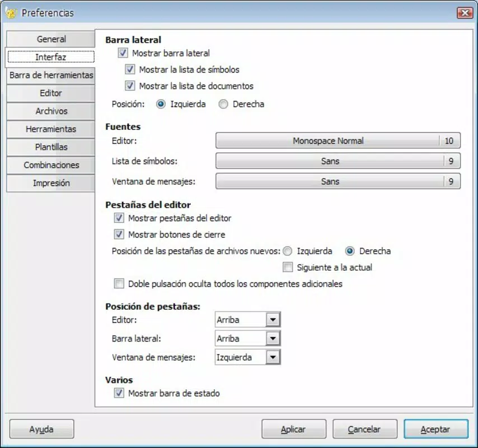Image resolution: width=478 pixels, height=448 pixels.
Task: Close the Preferencias dialog
Action: pos(465,13)
